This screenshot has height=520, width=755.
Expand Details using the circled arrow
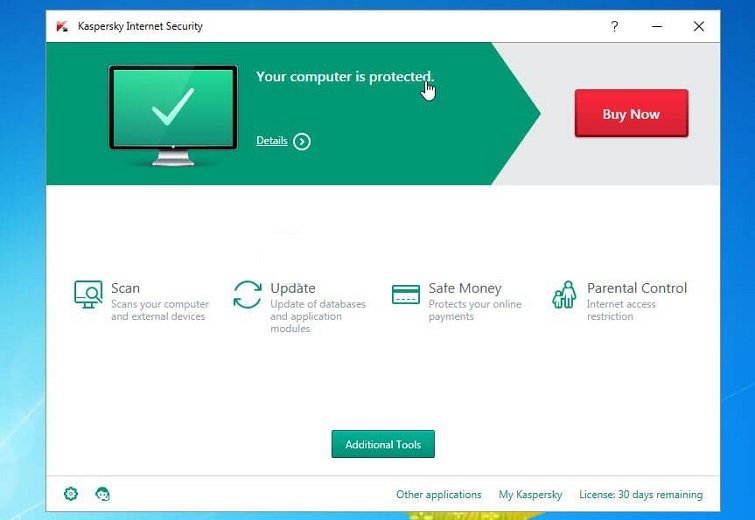(302, 141)
